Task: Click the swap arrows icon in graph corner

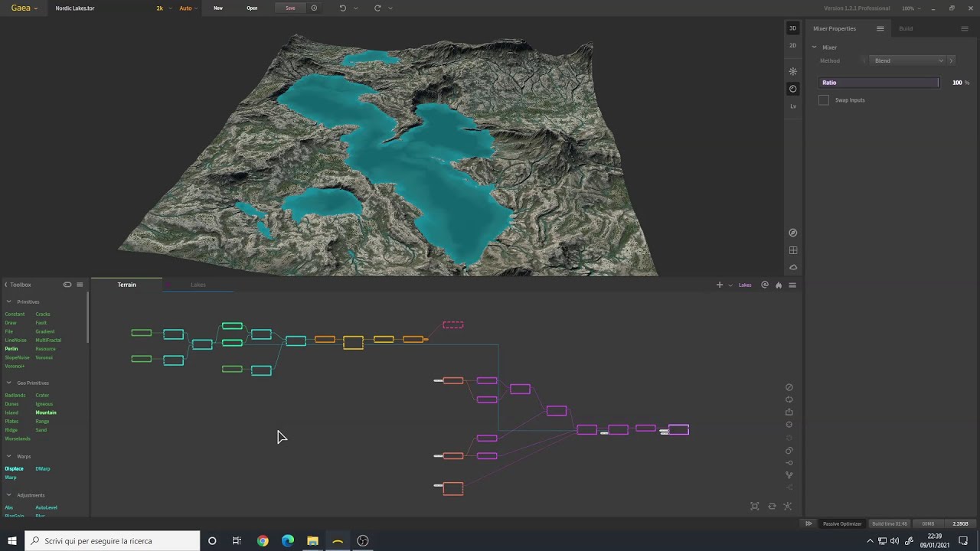Action: [x=772, y=506]
